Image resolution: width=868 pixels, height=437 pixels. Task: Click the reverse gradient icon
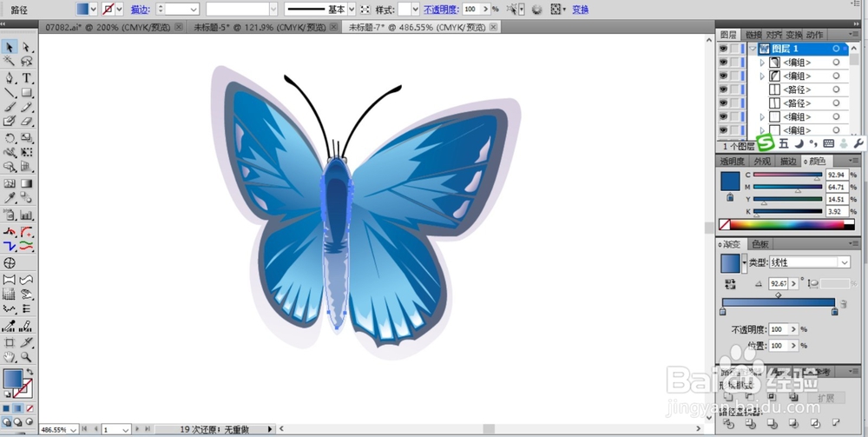(730, 284)
